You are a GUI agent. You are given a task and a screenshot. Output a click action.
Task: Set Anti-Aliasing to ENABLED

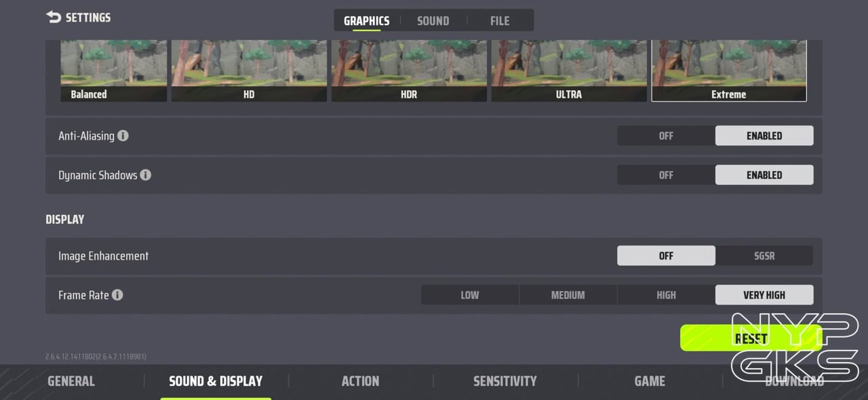[x=764, y=136]
